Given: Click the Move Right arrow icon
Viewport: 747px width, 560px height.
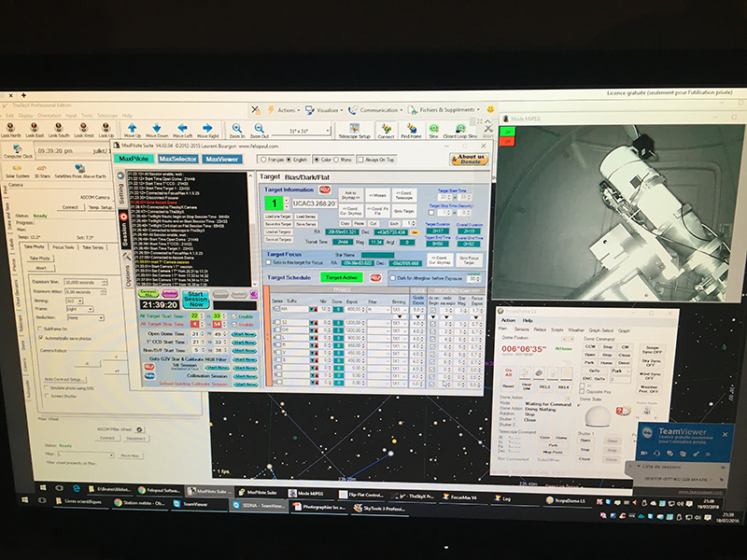Looking at the screenshot, I should click(x=207, y=128).
